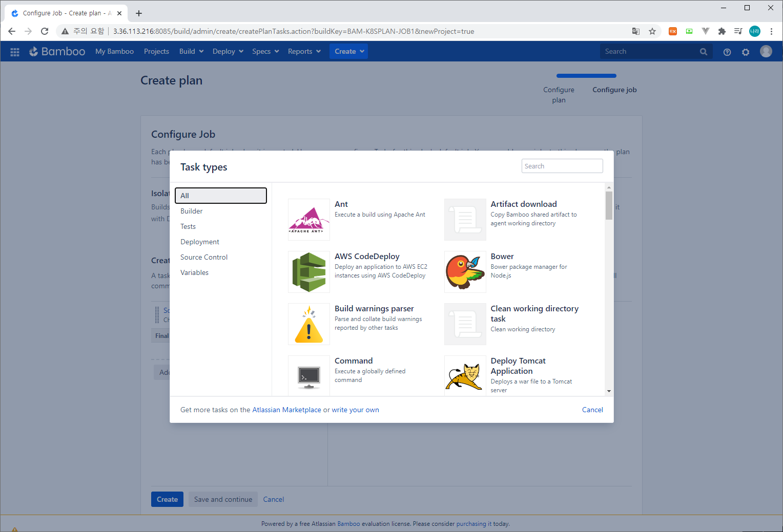The image size is (783, 532).
Task: Open the Atlassian Marketplace link
Action: coord(286,410)
